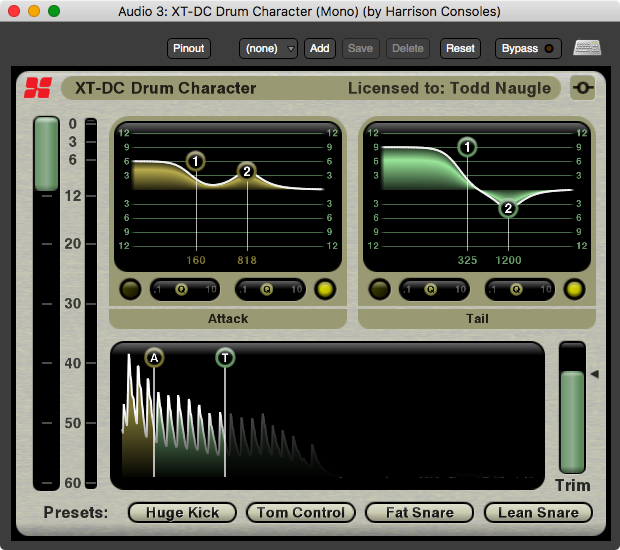Close the plugin window with red button
The image size is (620, 550).
coord(14,11)
